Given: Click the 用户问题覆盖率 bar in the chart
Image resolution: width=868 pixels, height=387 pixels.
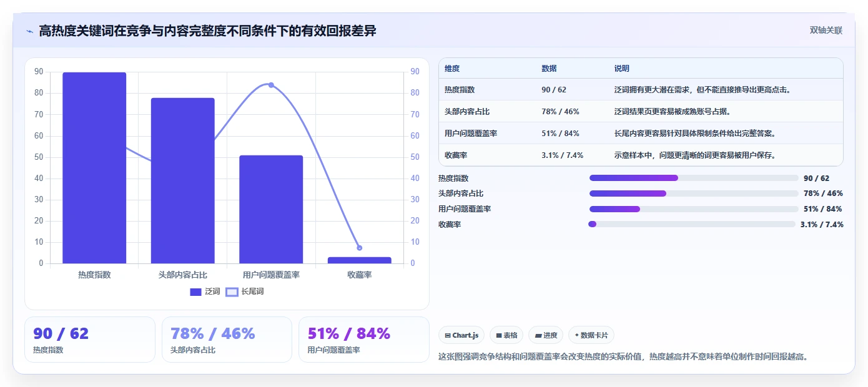Looking at the screenshot, I should (x=271, y=209).
